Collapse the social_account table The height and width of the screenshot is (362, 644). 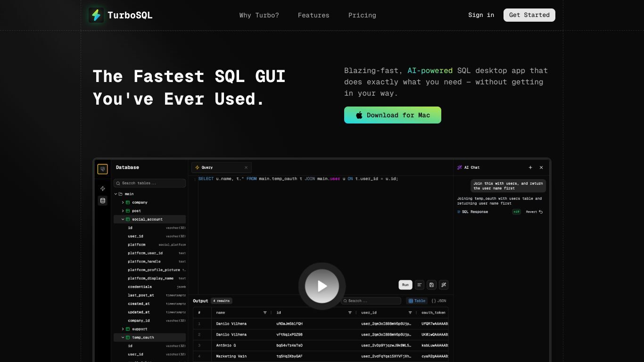(x=123, y=220)
